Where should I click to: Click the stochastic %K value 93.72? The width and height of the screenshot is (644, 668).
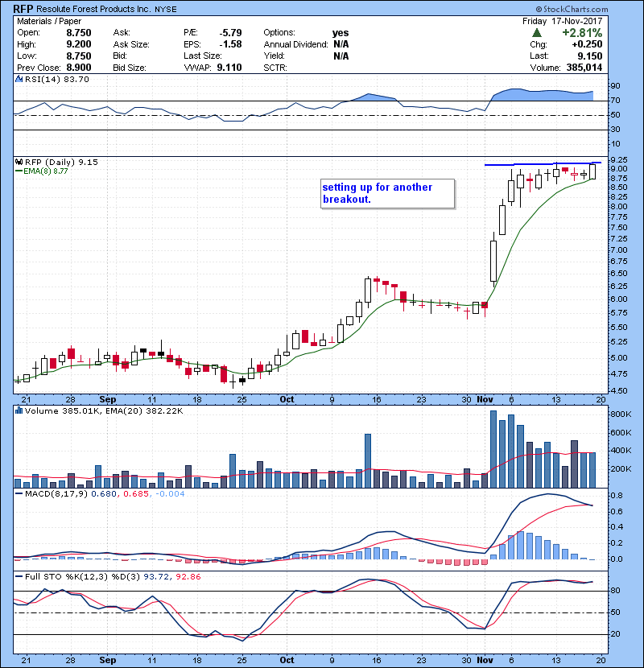pyautogui.click(x=156, y=576)
